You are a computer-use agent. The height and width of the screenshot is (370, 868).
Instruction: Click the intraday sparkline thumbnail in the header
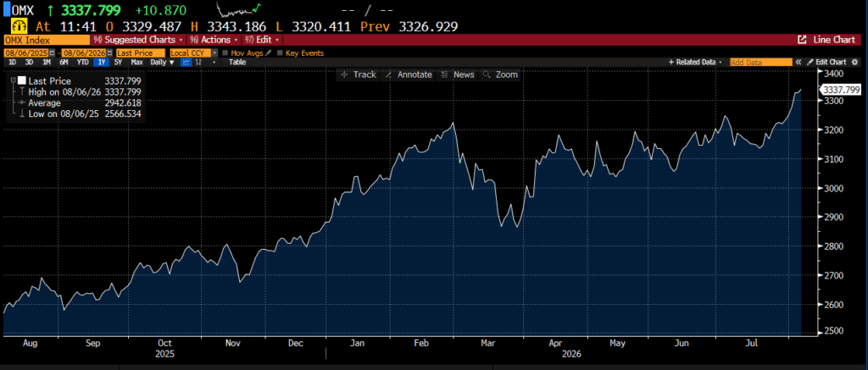[238, 9]
